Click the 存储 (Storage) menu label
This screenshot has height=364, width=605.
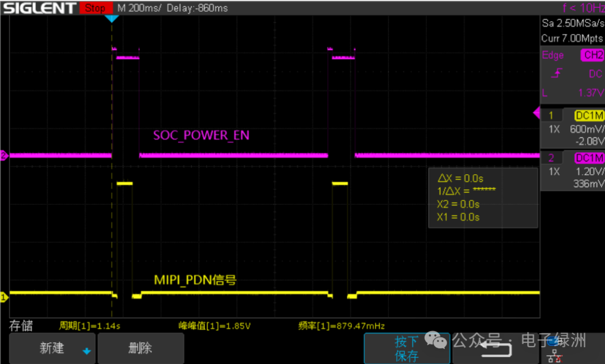pos(21,326)
